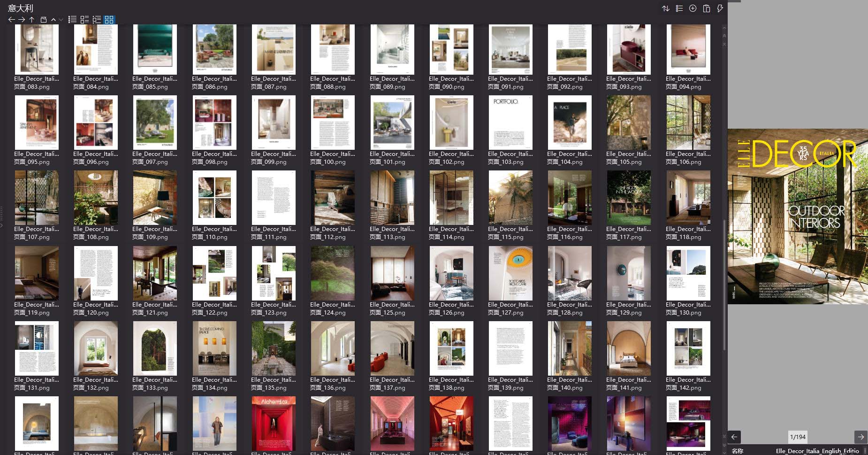Go to previous preview page with left arrow

tap(734, 437)
